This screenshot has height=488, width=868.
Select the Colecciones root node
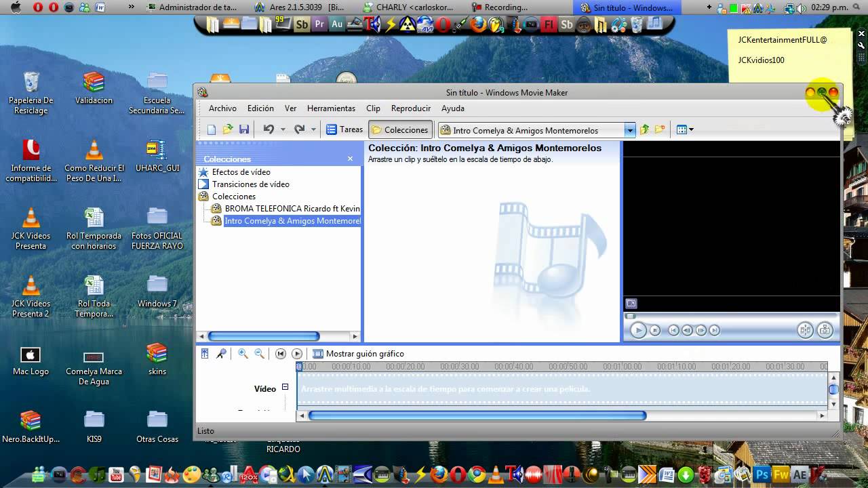[233, 197]
